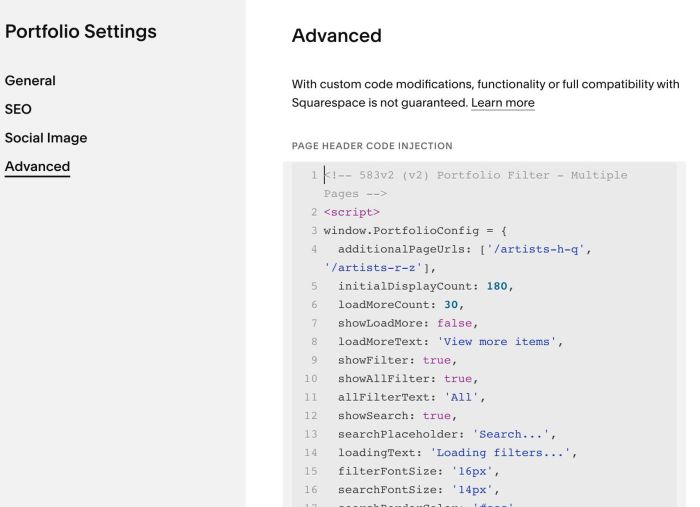Select the Advanced tab in sidebar
The width and height of the screenshot is (700, 507).
pos(38,166)
